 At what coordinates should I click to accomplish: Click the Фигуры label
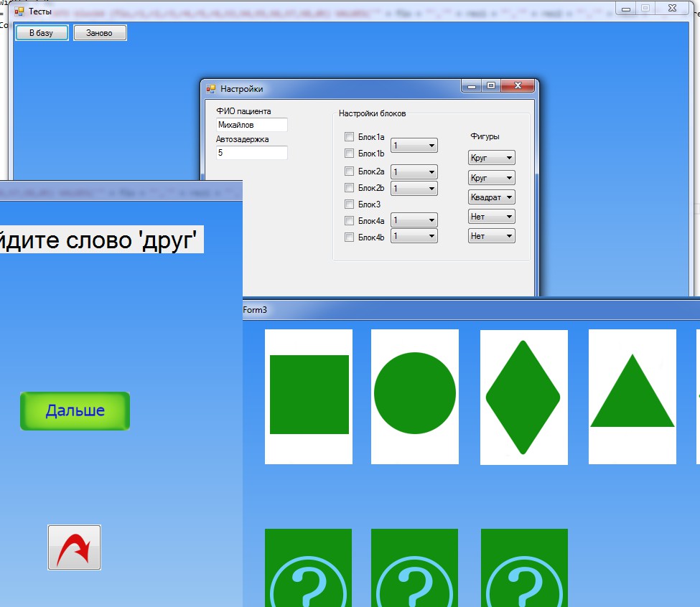tap(485, 136)
